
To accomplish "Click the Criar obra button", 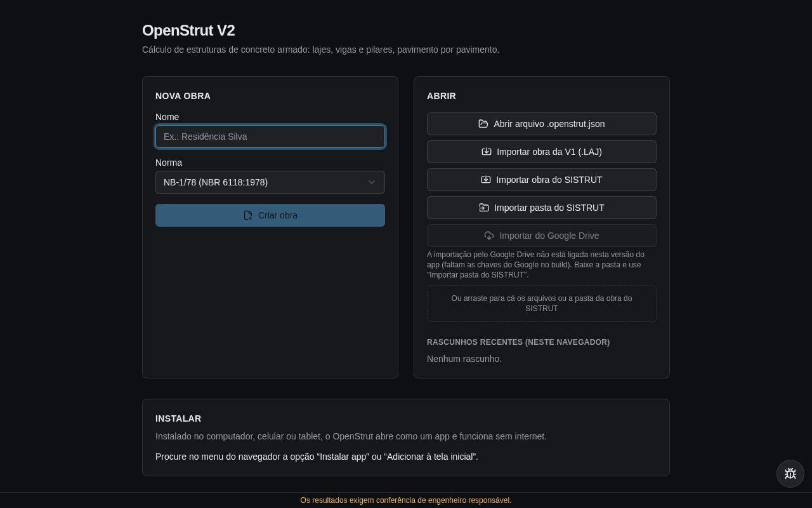I will tap(270, 215).
